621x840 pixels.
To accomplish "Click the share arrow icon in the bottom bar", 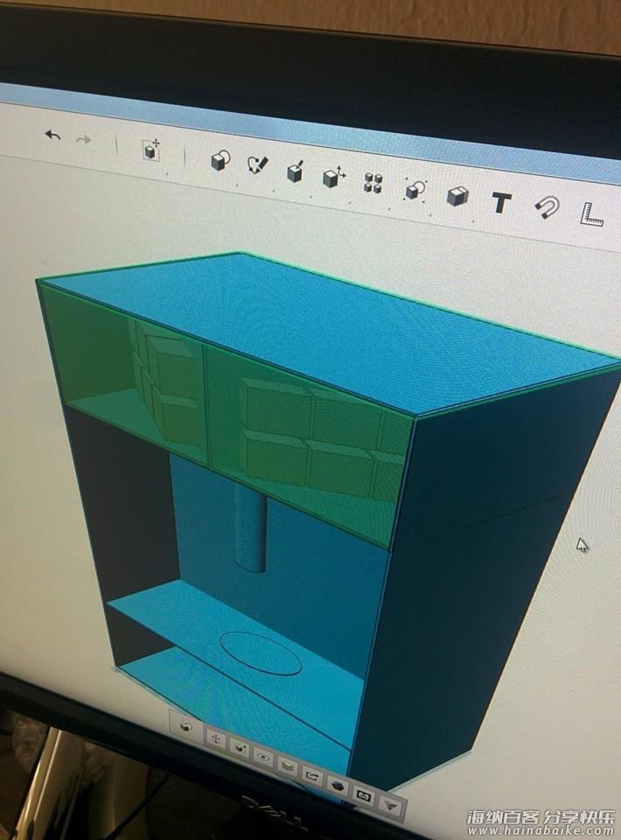I will (x=311, y=775).
